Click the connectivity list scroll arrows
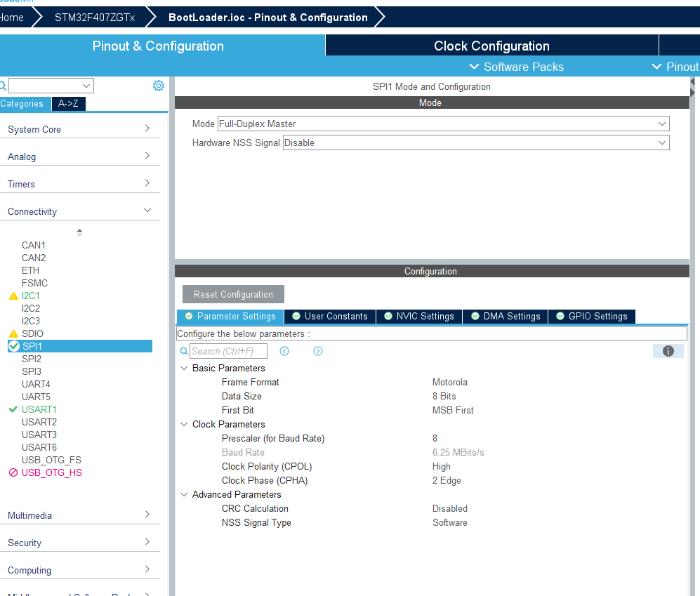 (x=79, y=232)
